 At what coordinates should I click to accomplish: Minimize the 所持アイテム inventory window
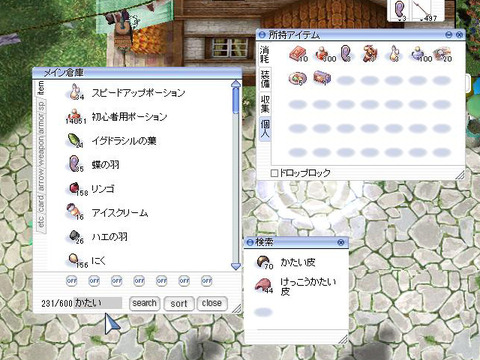[x=449, y=35]
